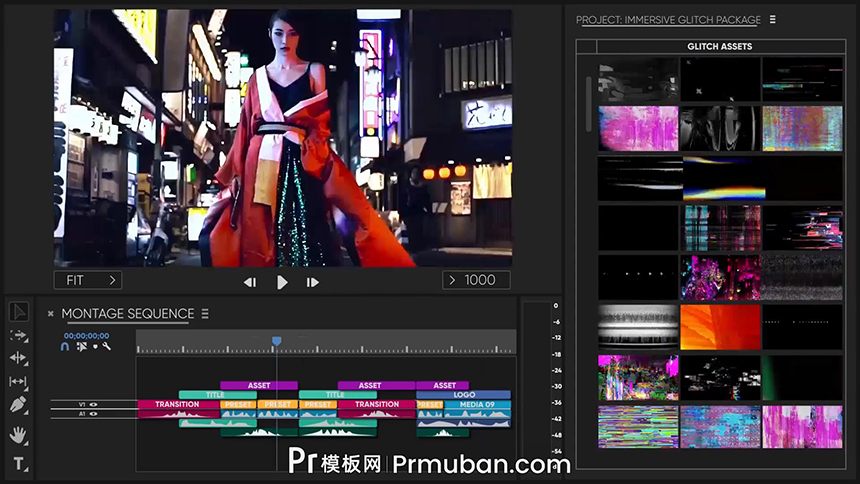This screenshot has height=484, width=860.
Task: Click the Glitch Assets column header
Action: click(720, 47)
